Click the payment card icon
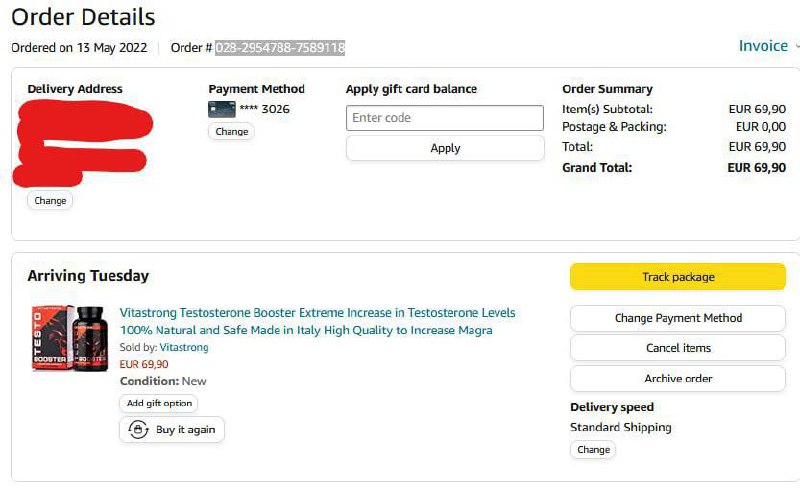800x492 pixels. [222, 109]
